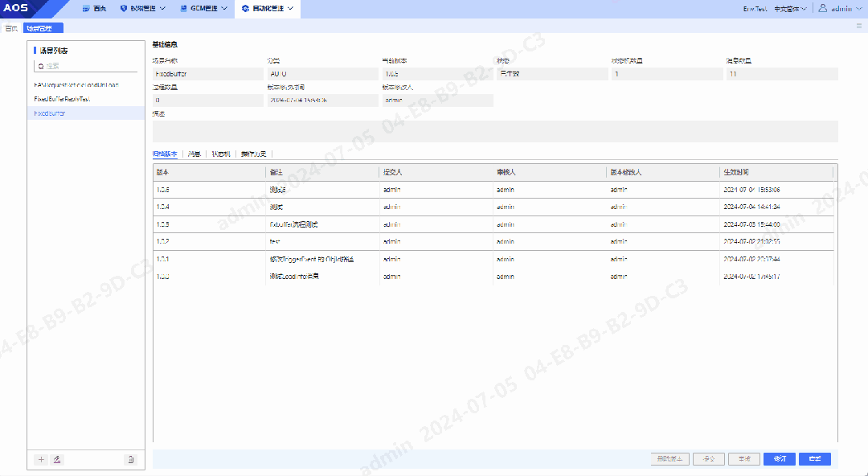Click the AOS logo
Image resolution: width=868 pixels, height=476 pixels.
pyautogui.click(x=16, y=9)
